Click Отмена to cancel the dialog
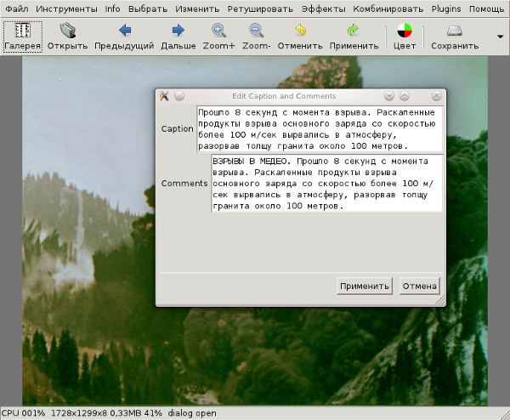The width and height of the screenshot is (510, 420). 419,286
